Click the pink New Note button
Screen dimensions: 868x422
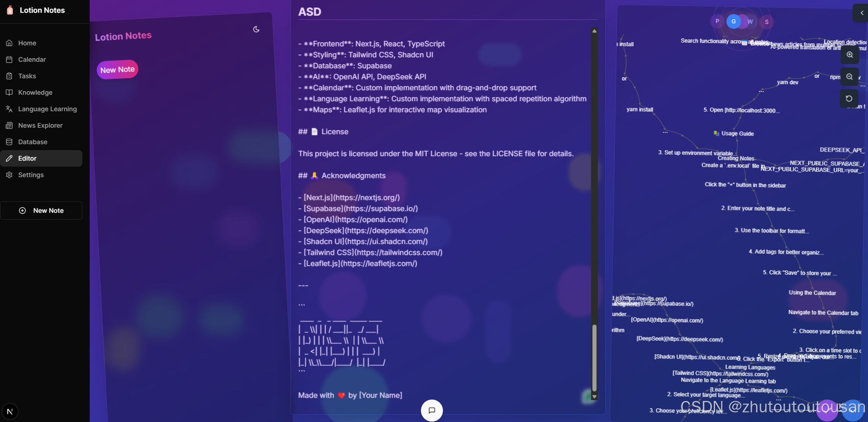point(118,70)
